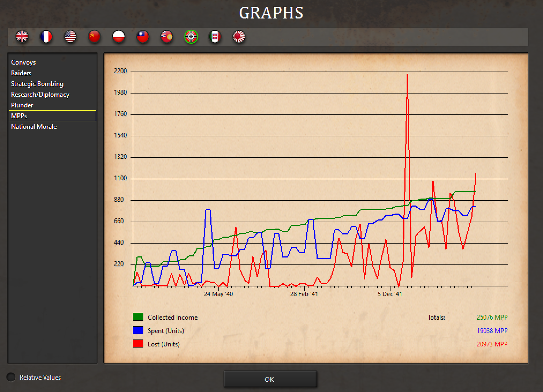Select the Germany flag icon
543x392 pixels.
(191, 37)
